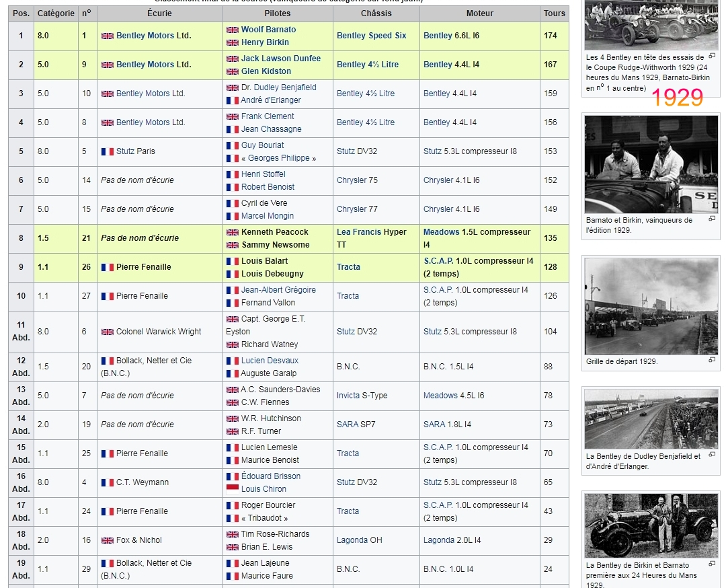The width and height of the screenshot is (728, 588).
Task: Follow the Jean-Albert Grégoire link
Action: 278,290
